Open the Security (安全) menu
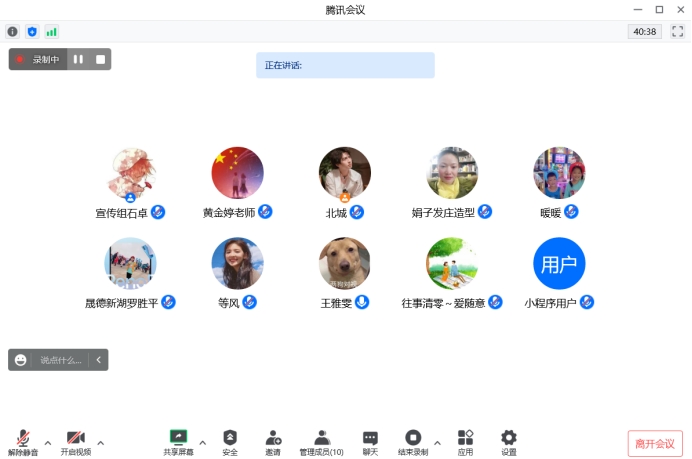Screen dimensions: 692x459 (x=230, y=441)
